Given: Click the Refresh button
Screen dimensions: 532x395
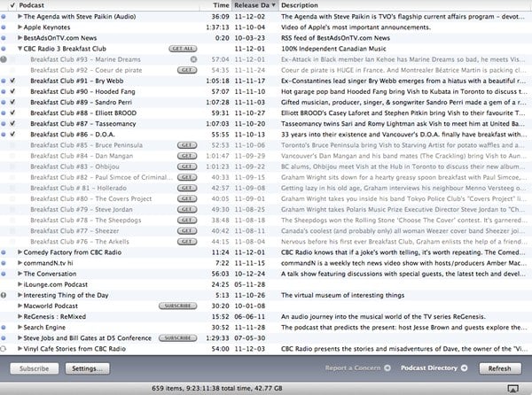Looking at the screenshot, I should [500, 368].
